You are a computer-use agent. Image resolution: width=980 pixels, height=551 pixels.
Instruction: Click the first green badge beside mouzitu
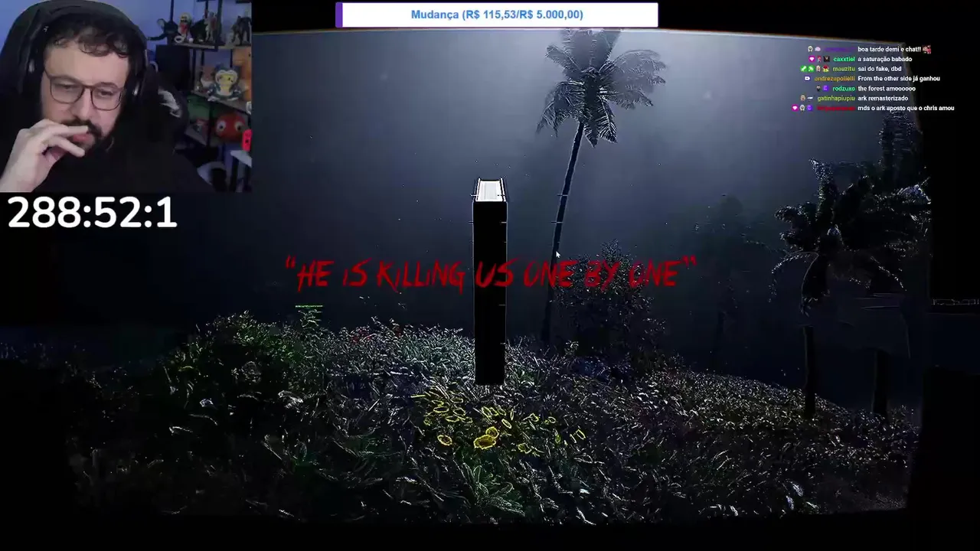point(804,69)
